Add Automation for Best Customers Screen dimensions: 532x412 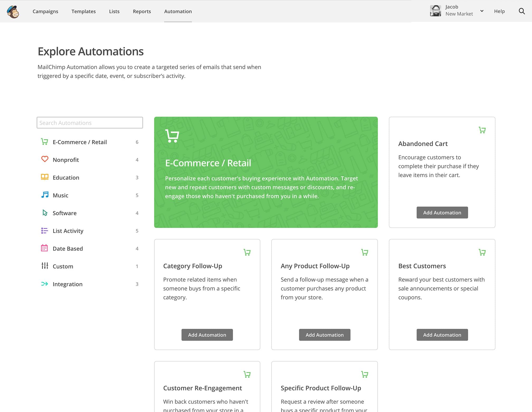pyautogui.click(x=442, y=335)
